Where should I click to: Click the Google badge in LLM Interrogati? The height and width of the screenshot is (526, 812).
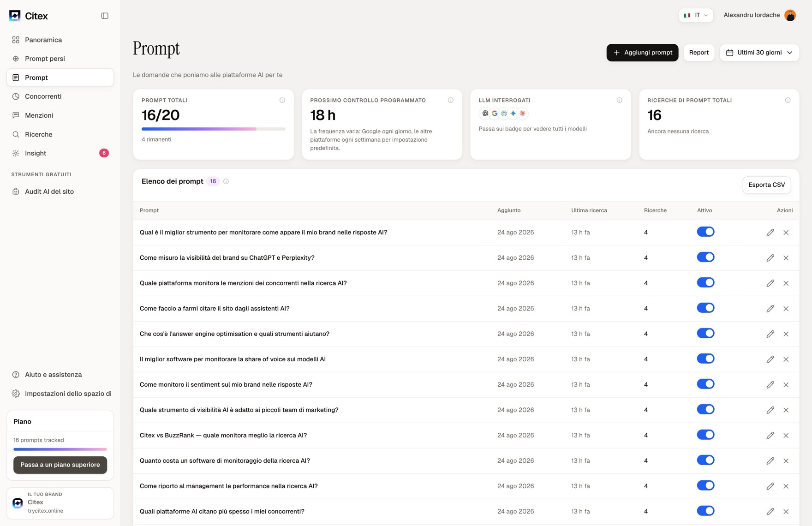495,114
